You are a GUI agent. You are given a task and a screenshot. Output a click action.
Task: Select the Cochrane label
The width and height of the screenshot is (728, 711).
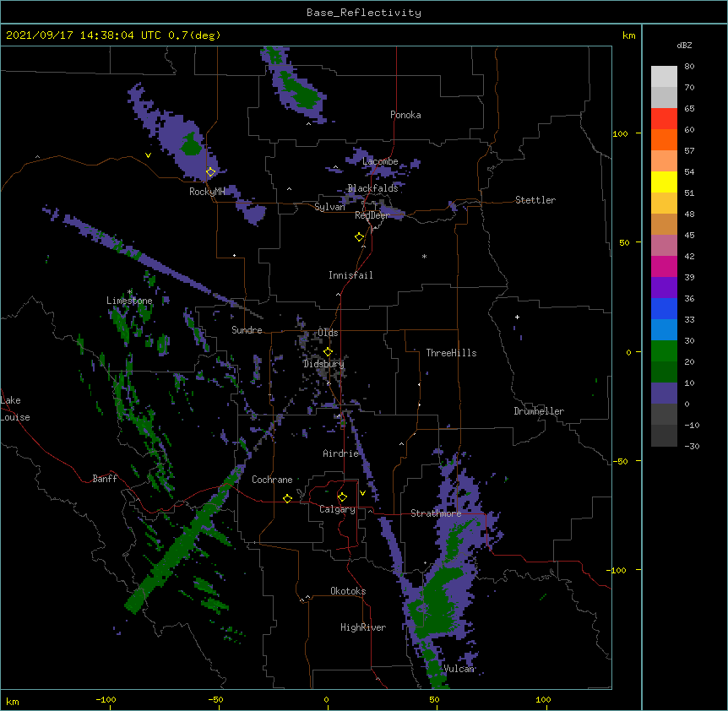click(272, 480)
